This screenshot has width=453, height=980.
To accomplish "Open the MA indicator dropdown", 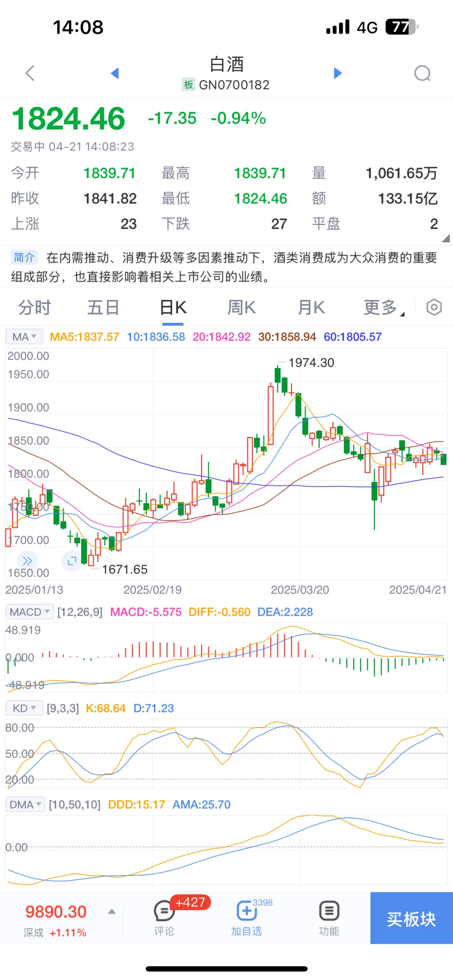I will pyautogui.click(x=24, y=337).
